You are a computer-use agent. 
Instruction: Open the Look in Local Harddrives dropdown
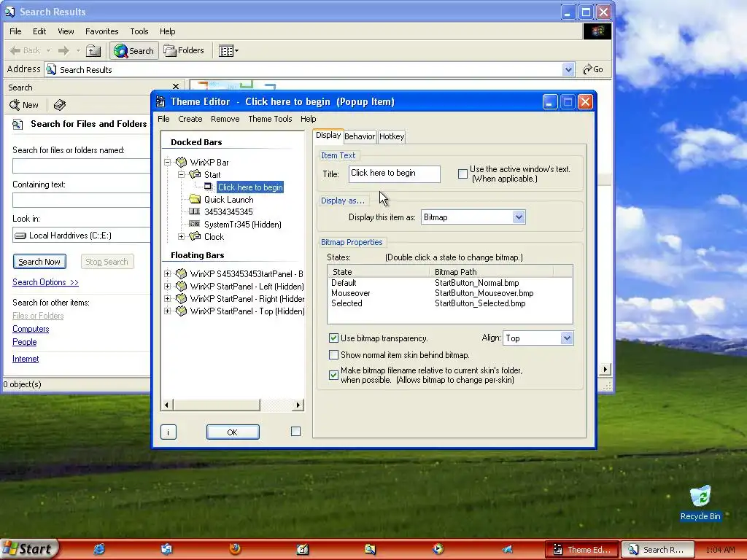click(x=81, y=236)
